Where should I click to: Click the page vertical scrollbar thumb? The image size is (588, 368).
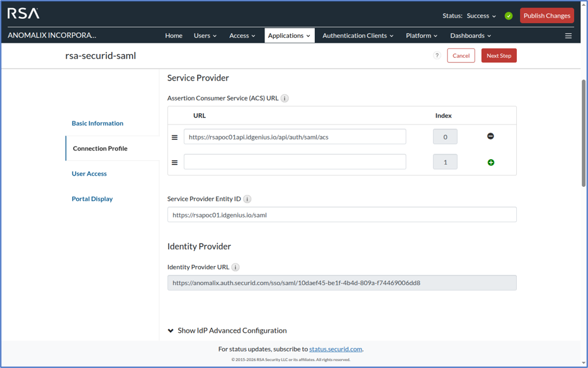tap(584, 133)
